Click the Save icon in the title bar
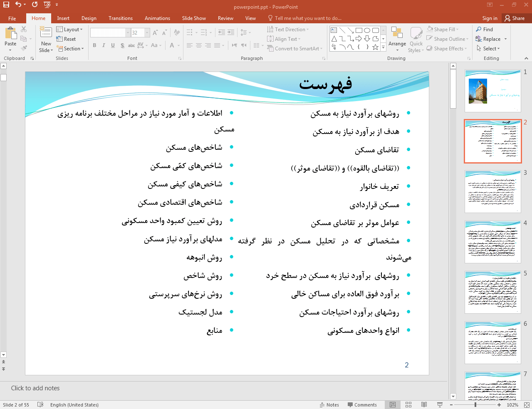Viewport: 532px width, 409px height. [6, 5]
